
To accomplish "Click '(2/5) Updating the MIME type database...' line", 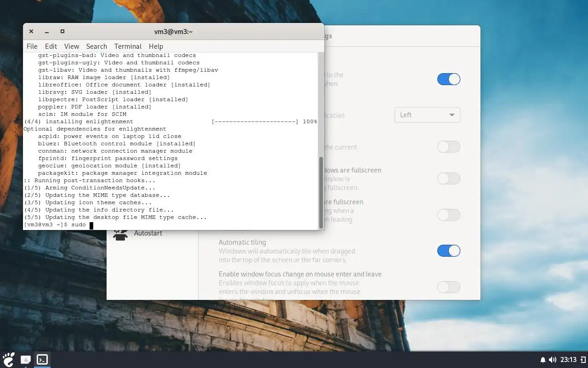I will pos(97,195).
